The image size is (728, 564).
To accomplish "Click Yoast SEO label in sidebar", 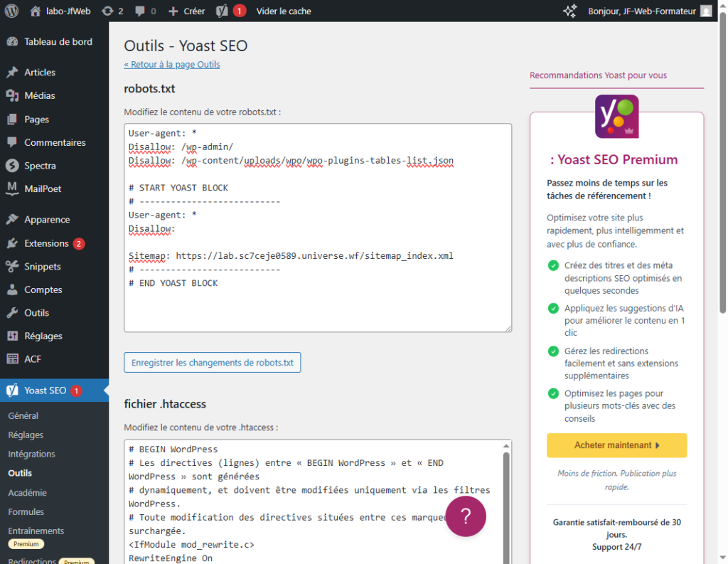I will tap(45, 390).
